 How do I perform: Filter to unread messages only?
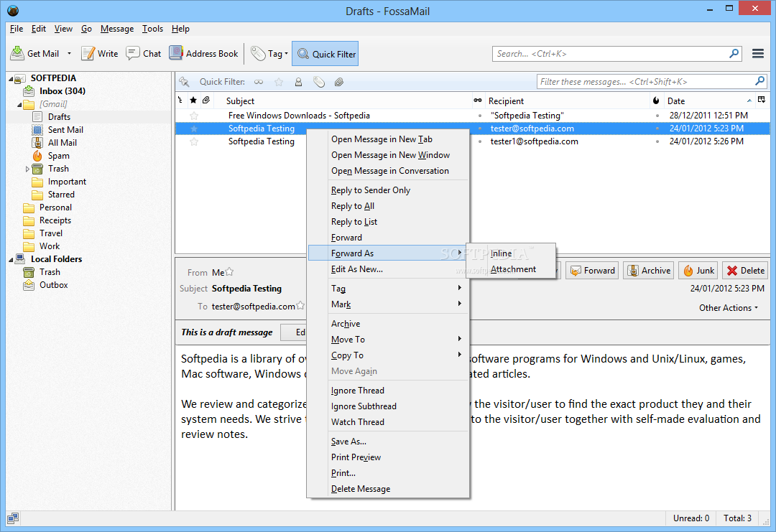[259, 82]
